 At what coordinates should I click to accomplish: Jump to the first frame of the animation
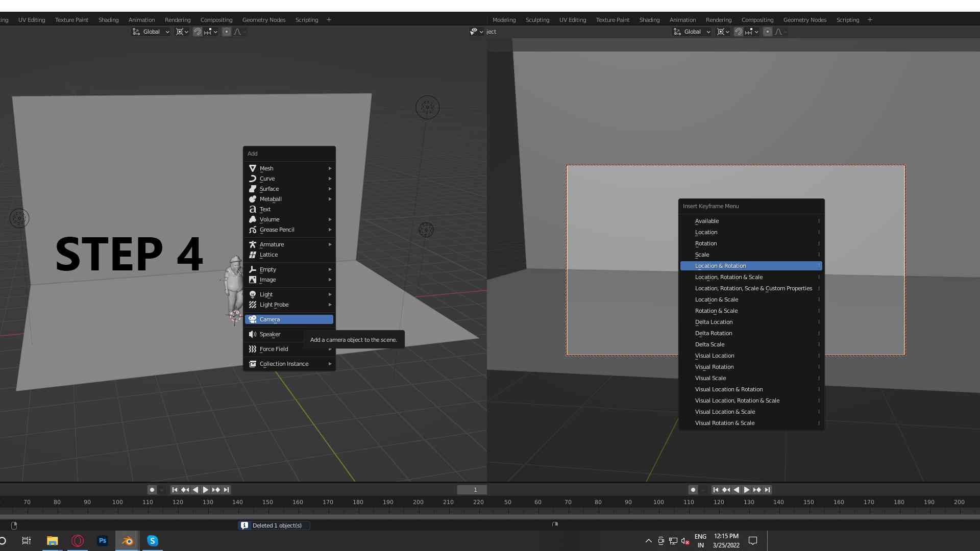174,489
